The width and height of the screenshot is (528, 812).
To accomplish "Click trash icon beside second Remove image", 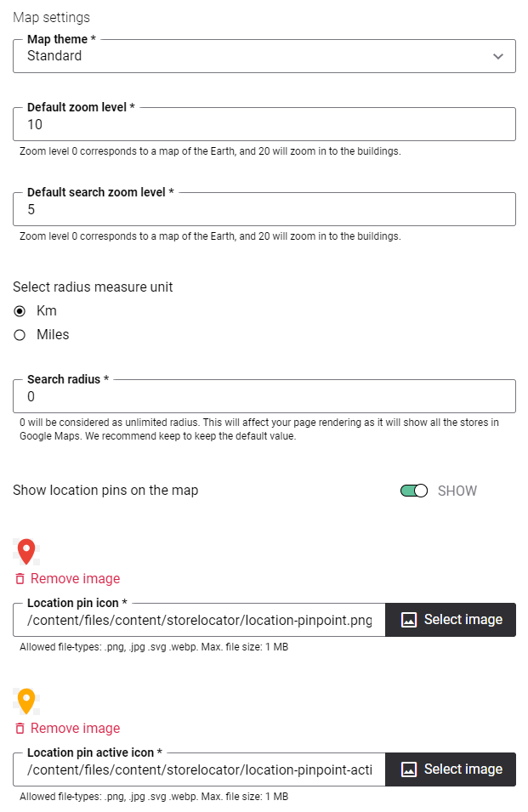I will (x=20, y=728).
